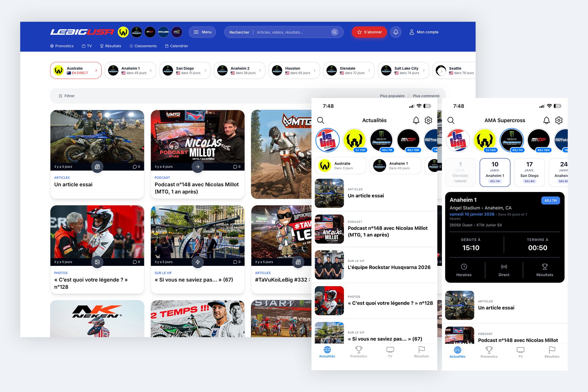588x392 pixels.
Task: Open Mon compte link
Action: coord(424,32)
